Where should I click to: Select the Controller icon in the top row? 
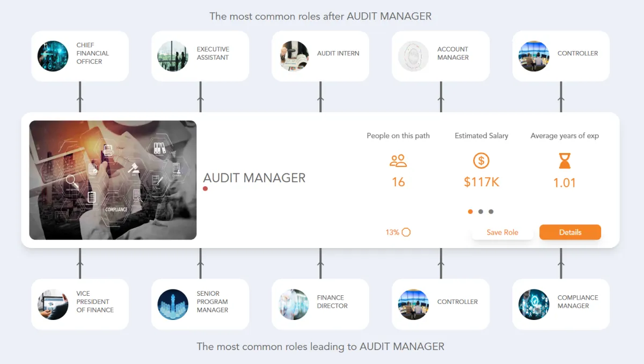tap(533, 56)
